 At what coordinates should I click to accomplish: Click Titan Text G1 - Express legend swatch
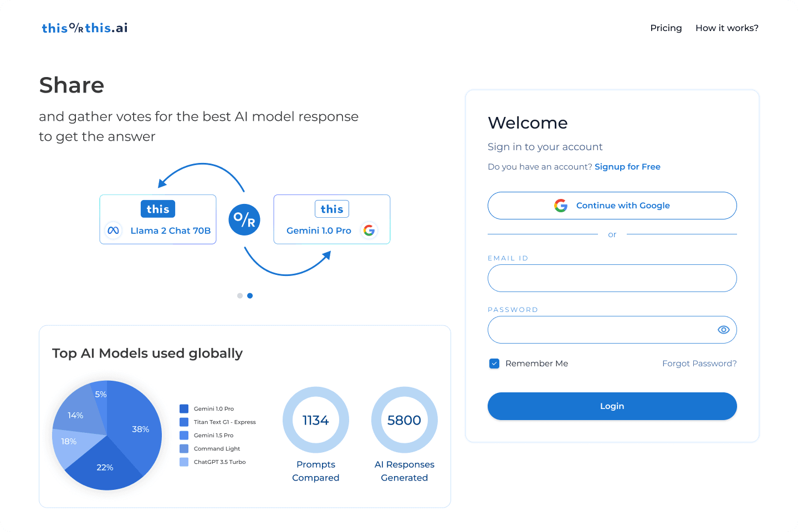click(184, 422)
